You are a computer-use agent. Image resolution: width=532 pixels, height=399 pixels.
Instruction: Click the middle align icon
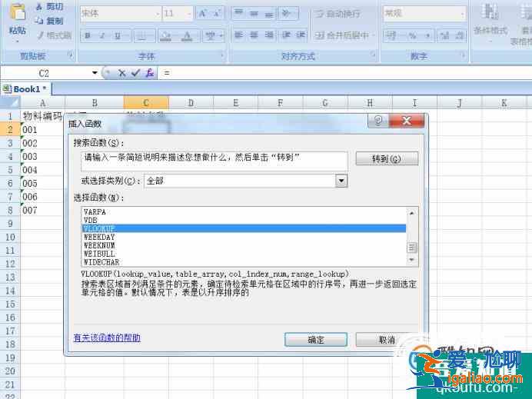254,13
